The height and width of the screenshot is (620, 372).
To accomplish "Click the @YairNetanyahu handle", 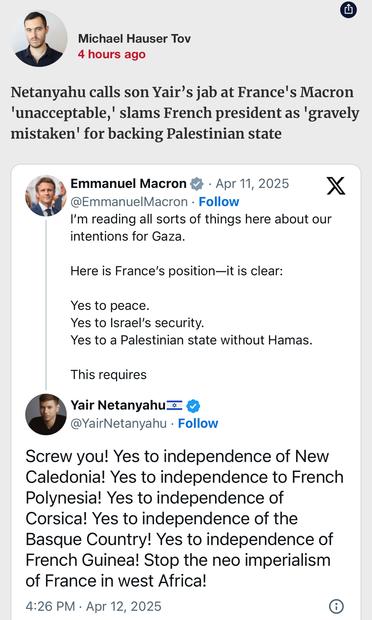I will (119, 423).
